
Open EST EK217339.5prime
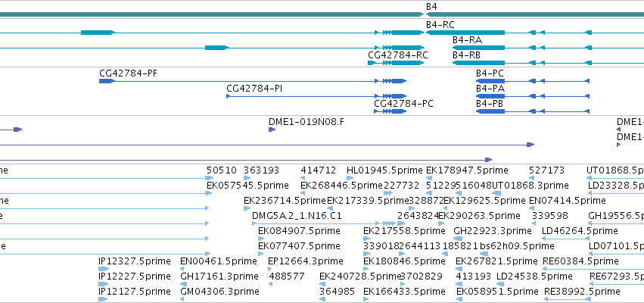368,201
